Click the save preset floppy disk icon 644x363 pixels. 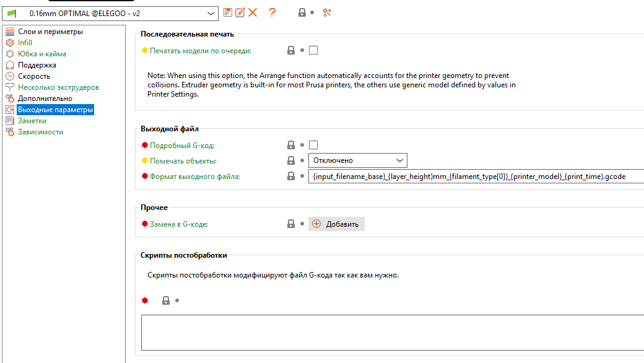228,12
